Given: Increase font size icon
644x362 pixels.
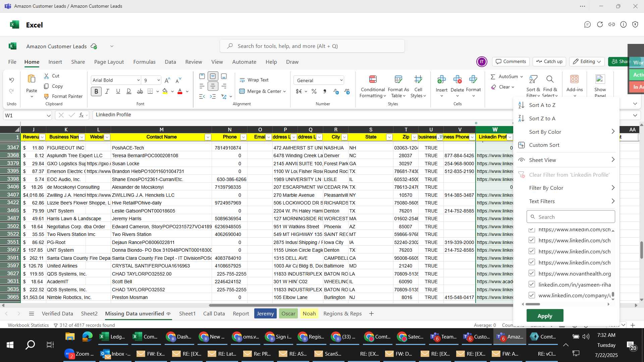Looking at the screenshot, I should click(x=167, y=80).
